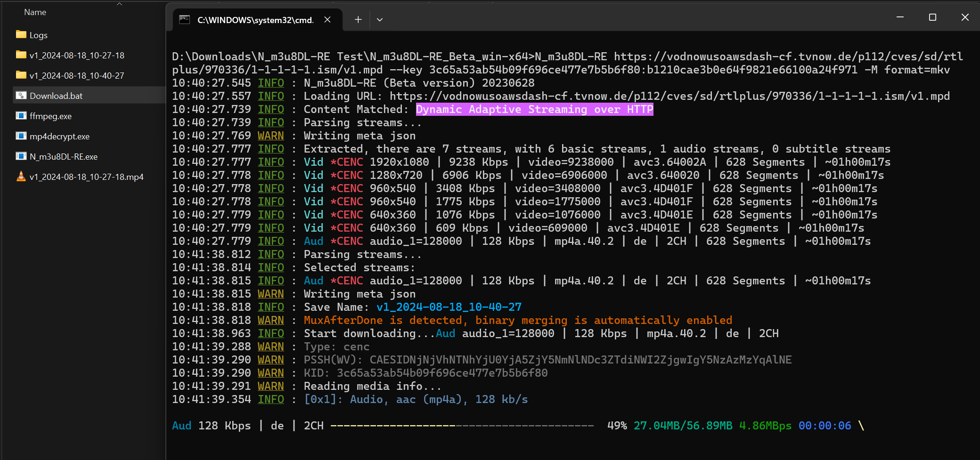Screen dimensions: 980x460
Task: Select the mp4decrypt.exe application icon
Action: pyautogui.click(x=21, y=136)
